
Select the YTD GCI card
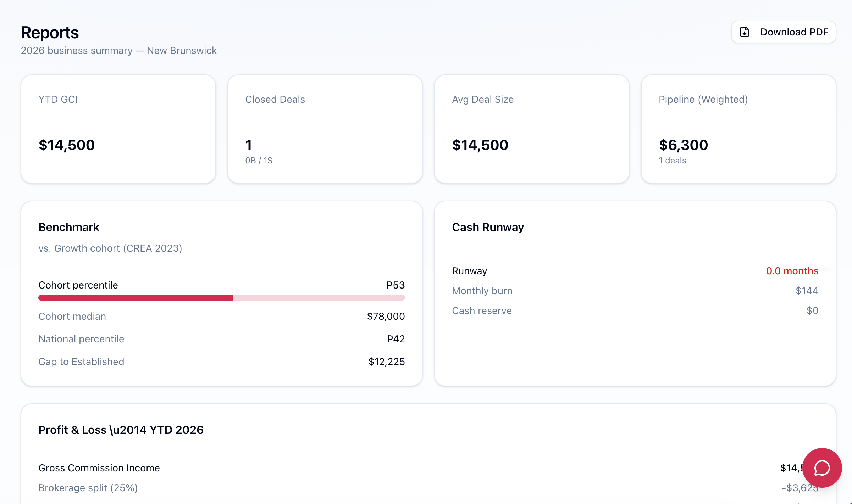coord(118,129)
